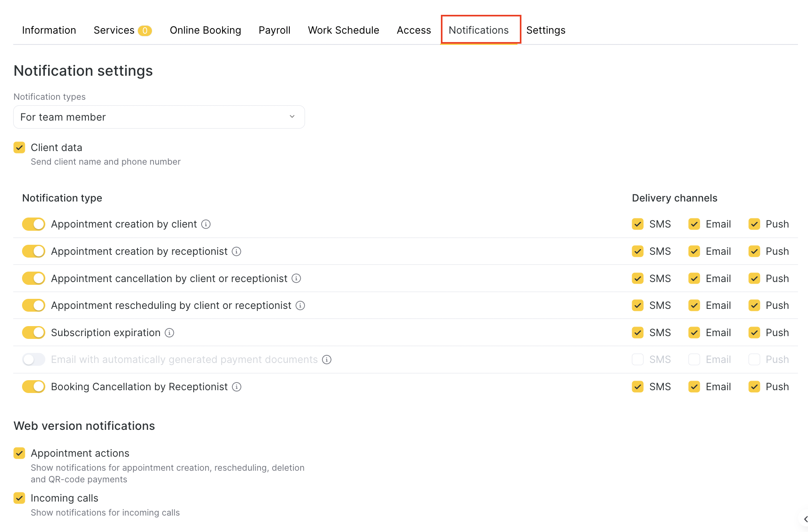Click info icon next to Appointment cancellation row
Viewport: 808px width, 532px height.
coord(296,278)
